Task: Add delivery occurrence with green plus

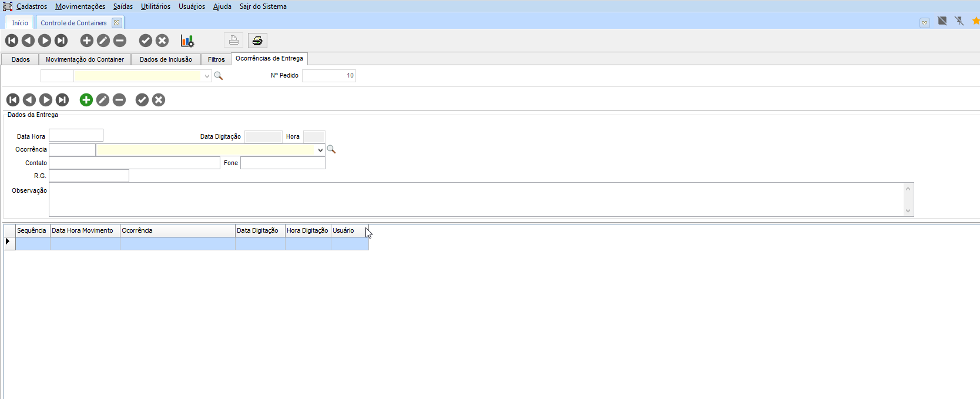Action: click(x=86, y=100)
